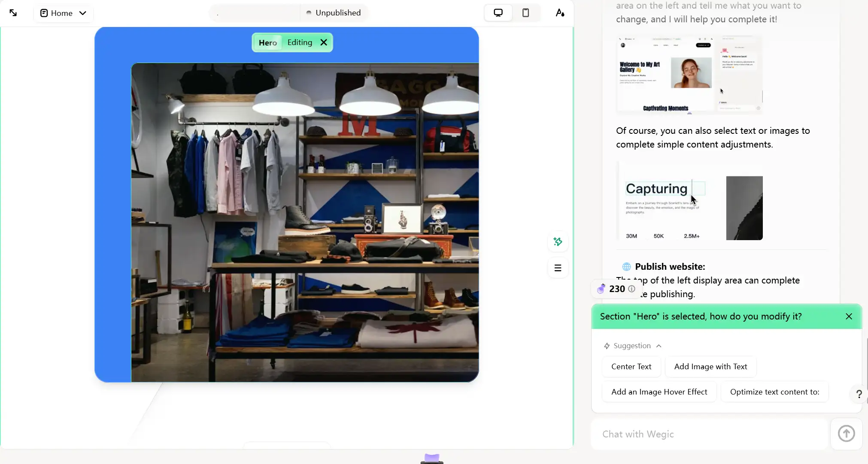Screen dimensions: 868x464
Task: Click the green AI sparkle icon
Action: tap(558, 242)
